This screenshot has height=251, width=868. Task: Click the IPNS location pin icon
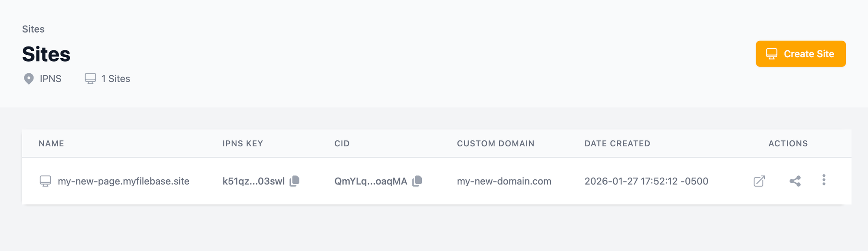pyautogui.click(x=29, y=79)
